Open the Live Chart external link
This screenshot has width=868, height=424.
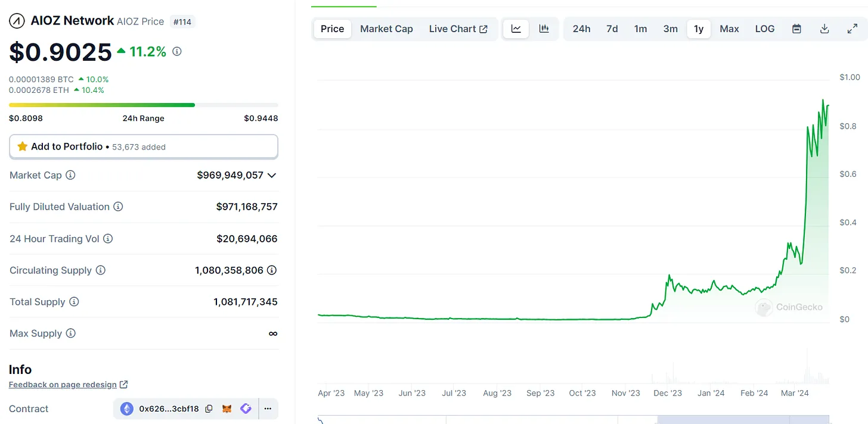tap(458, 29)
